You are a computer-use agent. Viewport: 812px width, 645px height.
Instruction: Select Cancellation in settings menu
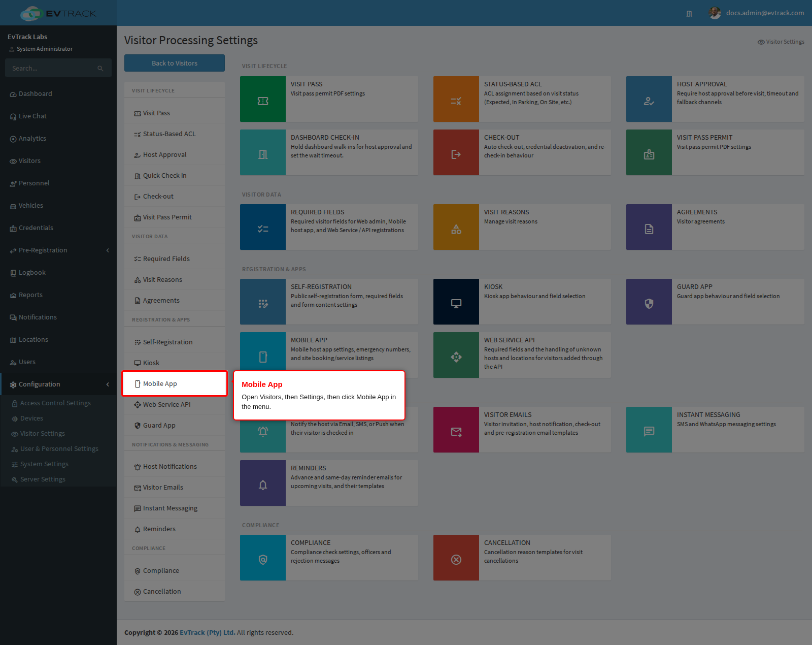(175, 592)
